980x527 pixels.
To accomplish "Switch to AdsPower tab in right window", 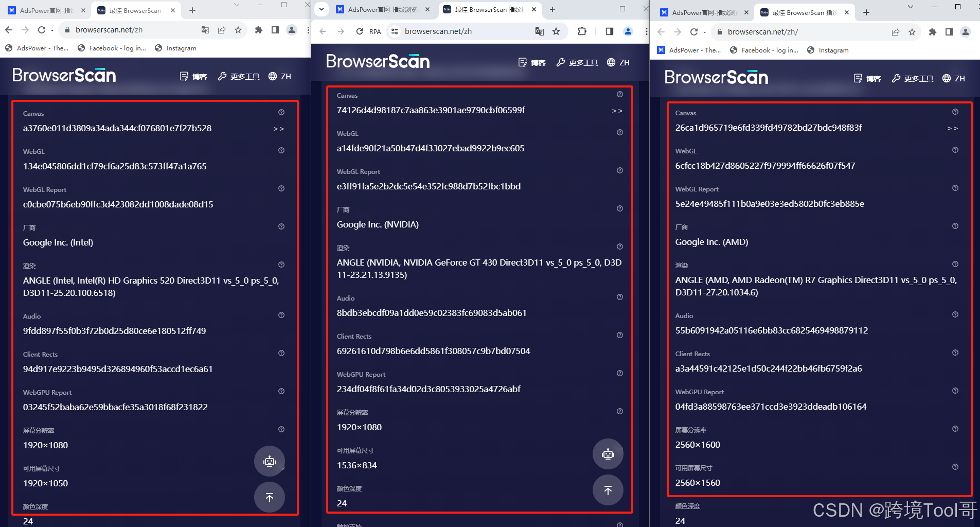I will (x=704, y=12).
